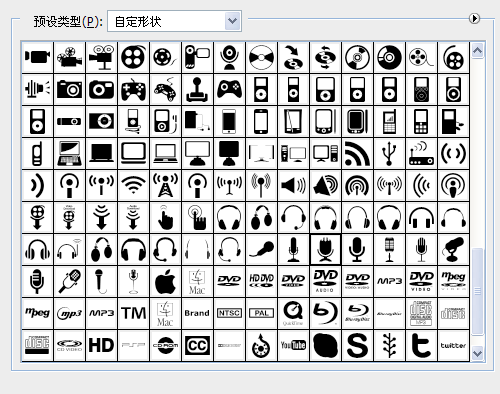The image size is (500, 394).
Task: Pick the handheld microphone with cord shape
Action: pyautogui.click(x=101, y=281)
